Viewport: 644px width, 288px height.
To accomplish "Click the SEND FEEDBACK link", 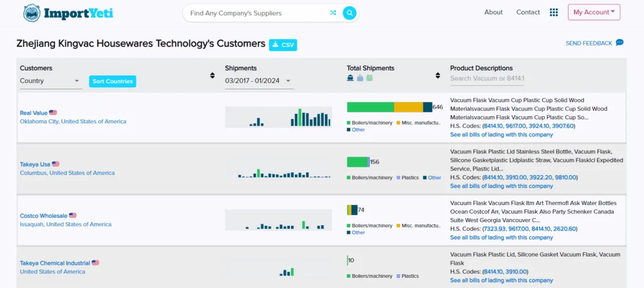I will [x=589, y=43].
